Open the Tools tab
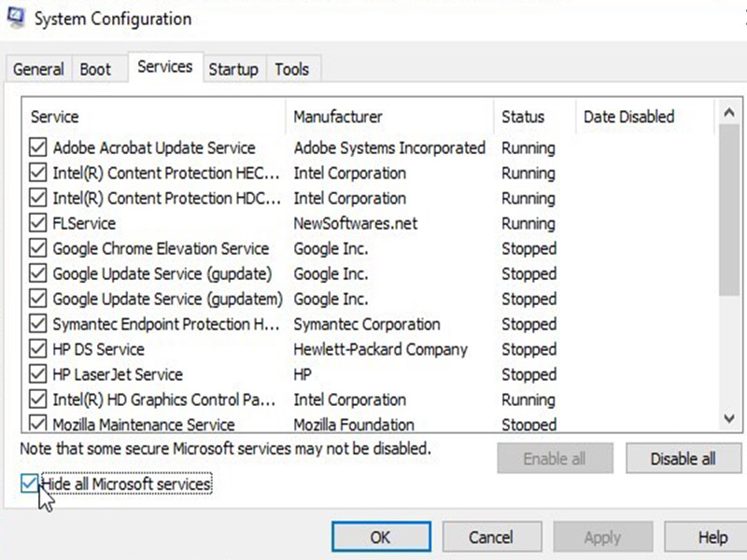The width and height of the screenshot is (747, 560). pyautogui.click(x=292, y=69)
